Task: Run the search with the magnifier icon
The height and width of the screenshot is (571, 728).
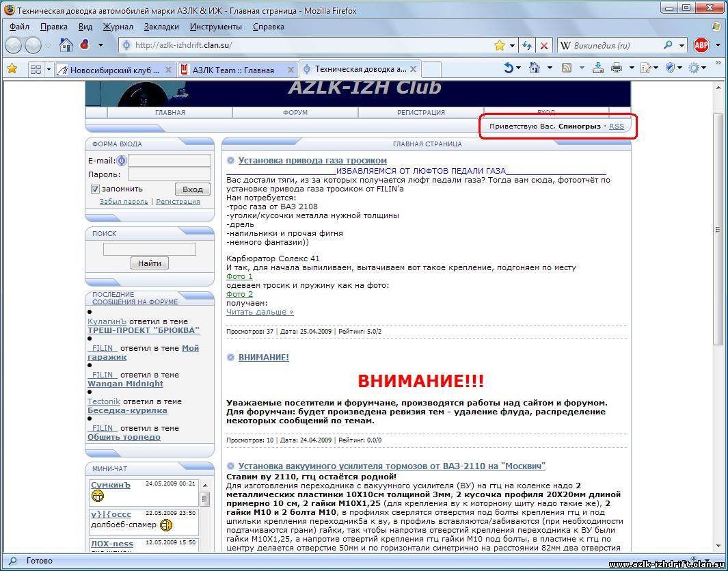Action: (x=668, y=45)
